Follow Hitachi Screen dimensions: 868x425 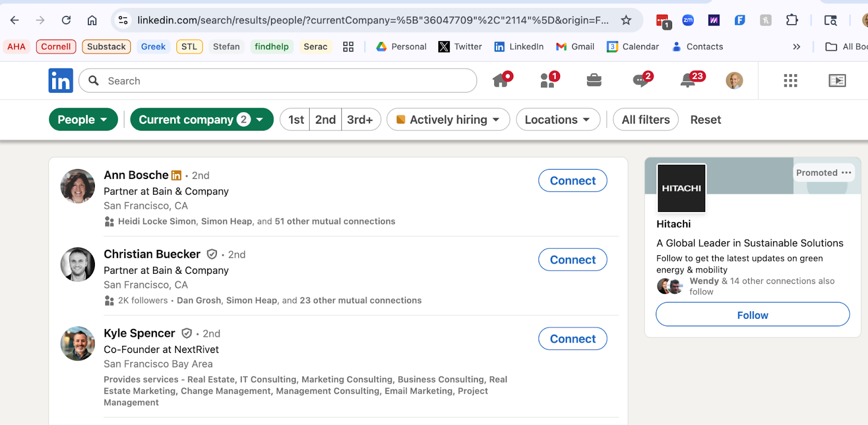(752, 314)
